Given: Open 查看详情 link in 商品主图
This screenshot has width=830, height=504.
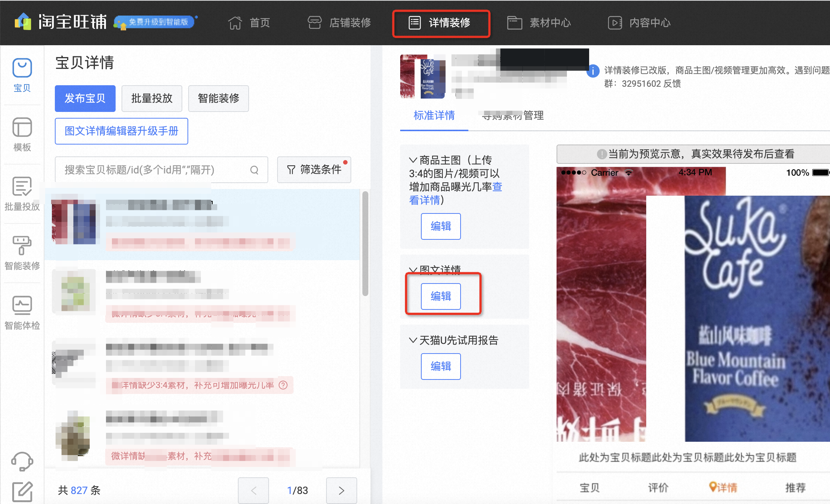Looking at the screenshot, I should (x=456, y=193).
